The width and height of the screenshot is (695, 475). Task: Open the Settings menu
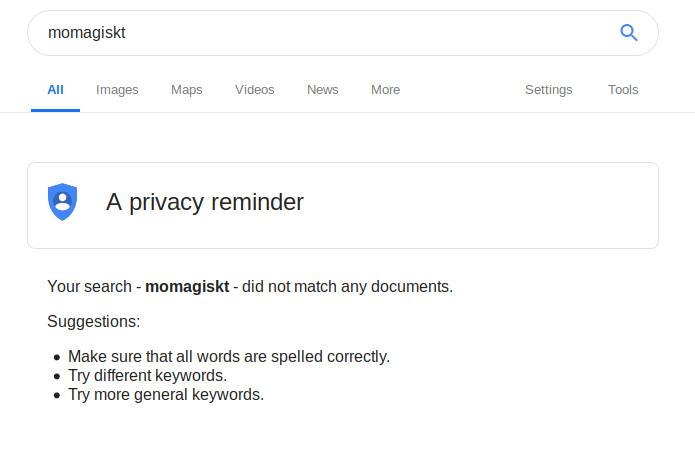pyautogui.click(x=548, y=90)
